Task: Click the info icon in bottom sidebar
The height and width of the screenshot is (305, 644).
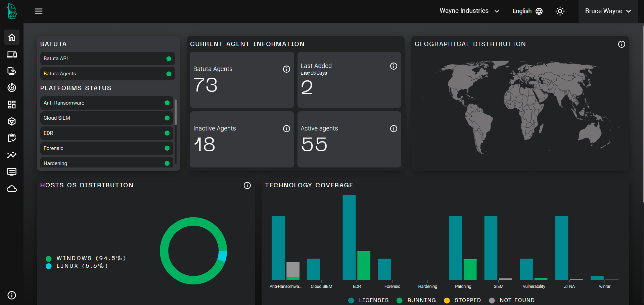Action: pyautogui.click(x=12, y=295)
